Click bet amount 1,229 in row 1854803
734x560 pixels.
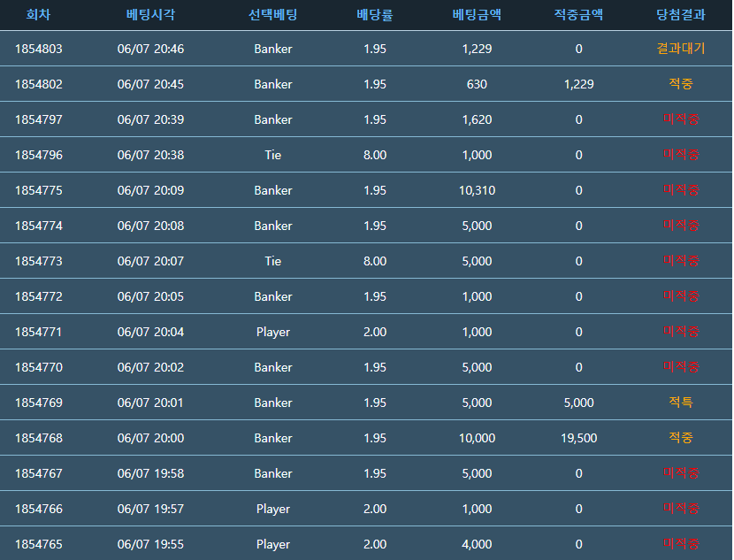click(477, 49)
